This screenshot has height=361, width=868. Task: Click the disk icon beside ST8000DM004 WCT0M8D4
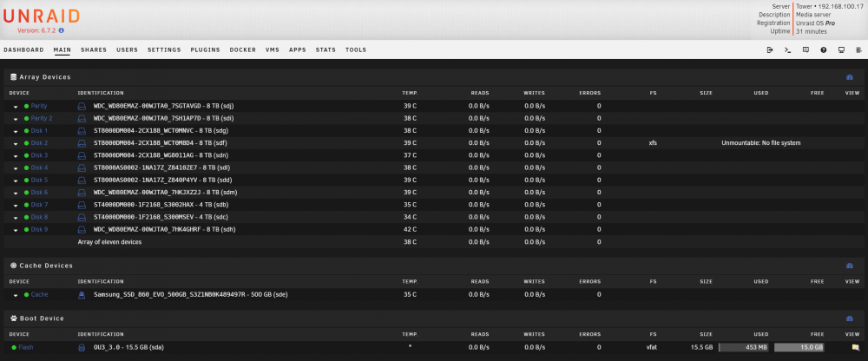tap(82, 143)
